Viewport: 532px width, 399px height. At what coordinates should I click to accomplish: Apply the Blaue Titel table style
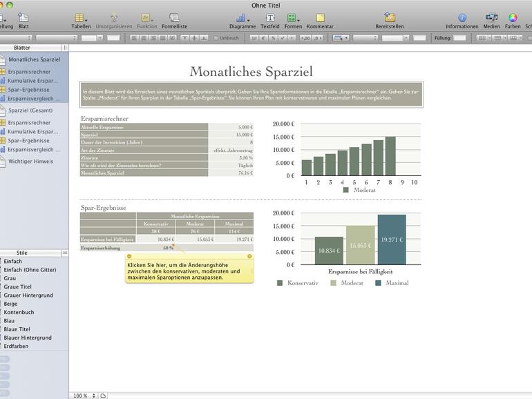(x=17, y=329)
